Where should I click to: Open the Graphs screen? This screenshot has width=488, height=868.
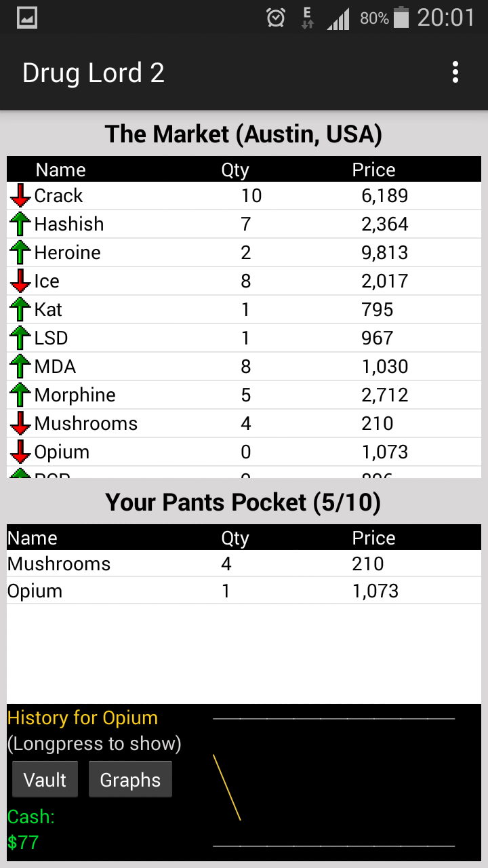pos(130,780)
